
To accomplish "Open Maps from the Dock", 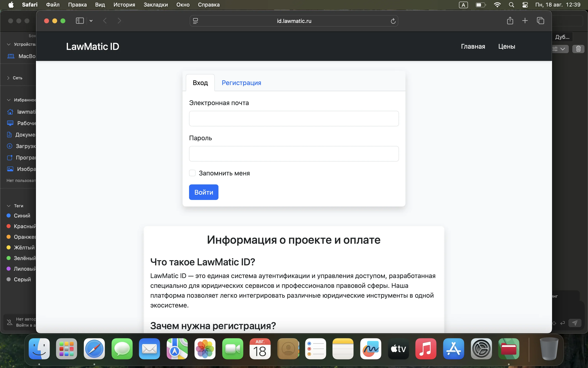I will pos(177,349).
